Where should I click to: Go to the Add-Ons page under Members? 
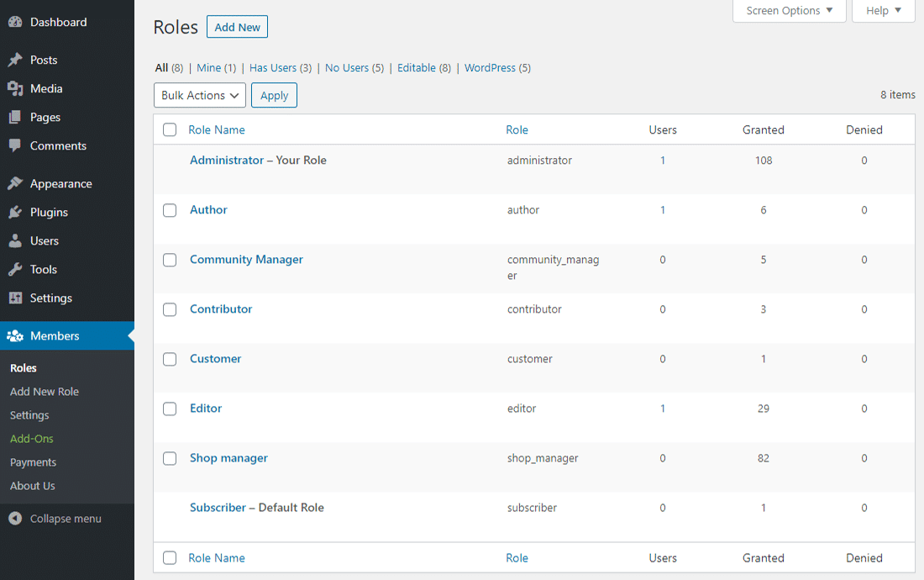(x=31, y=438)
